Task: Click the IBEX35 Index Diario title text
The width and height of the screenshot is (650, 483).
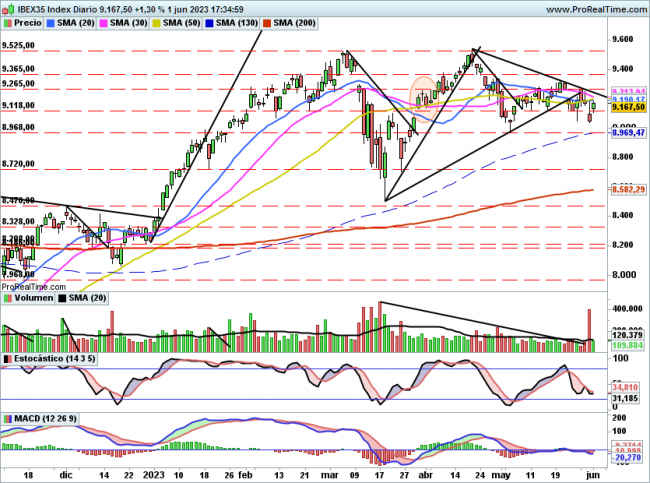Action: pos(58,9)
